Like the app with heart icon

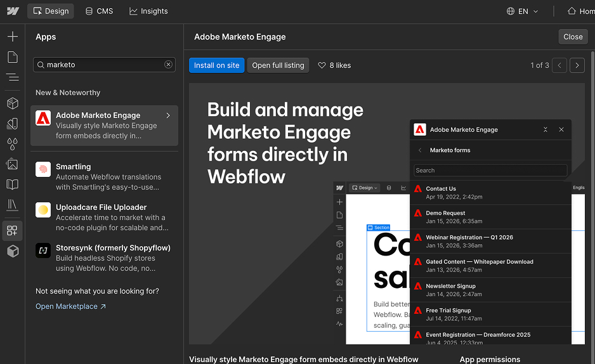pos(322,65)
